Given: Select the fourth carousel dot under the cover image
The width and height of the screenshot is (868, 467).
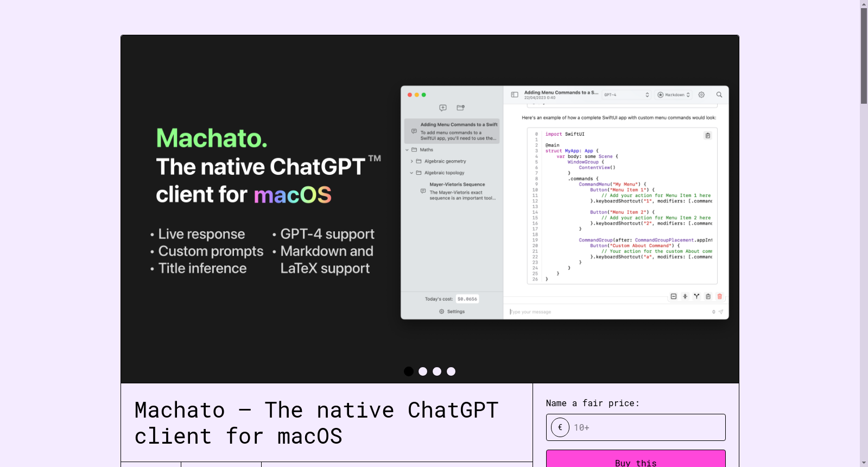Looking at the screenshot, I should pyautogui.click(x=451, y=371).
